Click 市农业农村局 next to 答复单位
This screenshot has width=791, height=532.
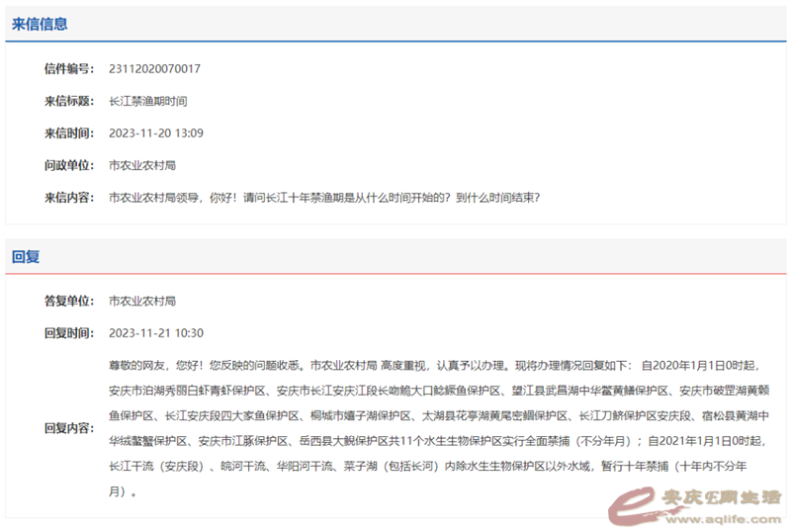[141, 301]
